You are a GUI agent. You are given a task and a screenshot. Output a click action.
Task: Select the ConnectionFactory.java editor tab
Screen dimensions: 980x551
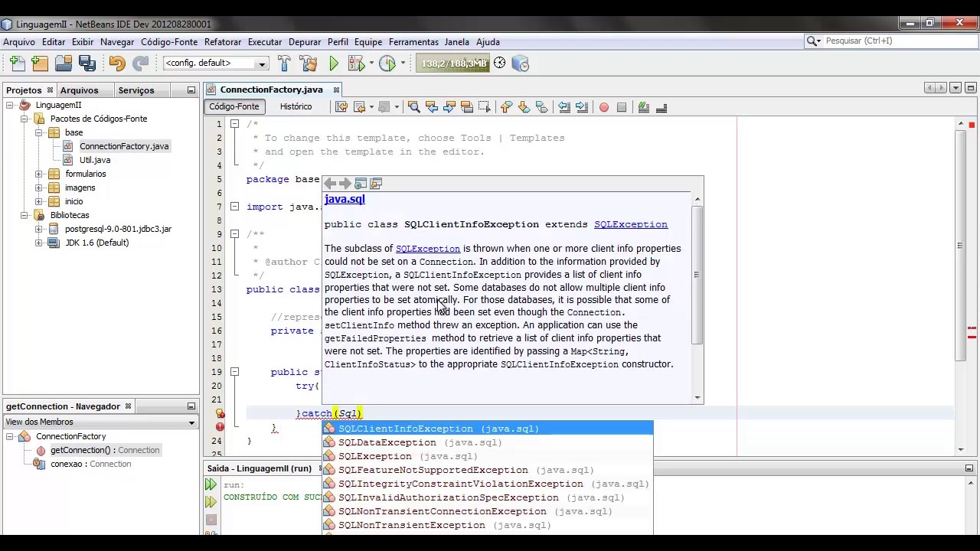click(x=272, y=90)
